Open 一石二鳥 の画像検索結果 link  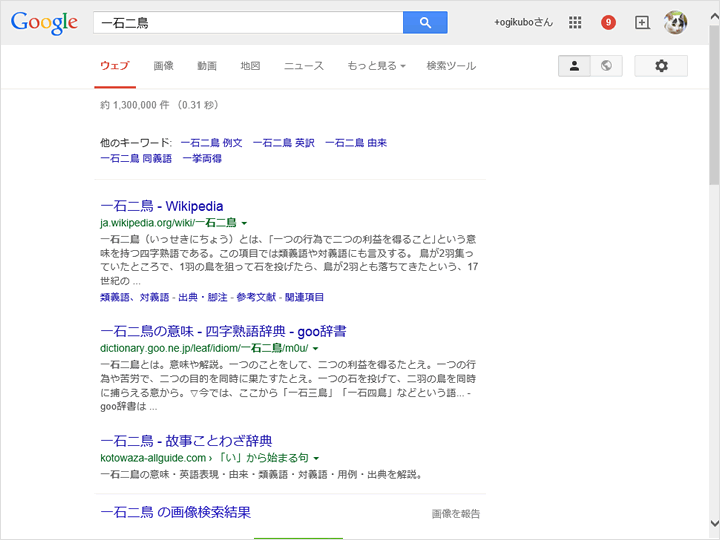pos(175,512)
